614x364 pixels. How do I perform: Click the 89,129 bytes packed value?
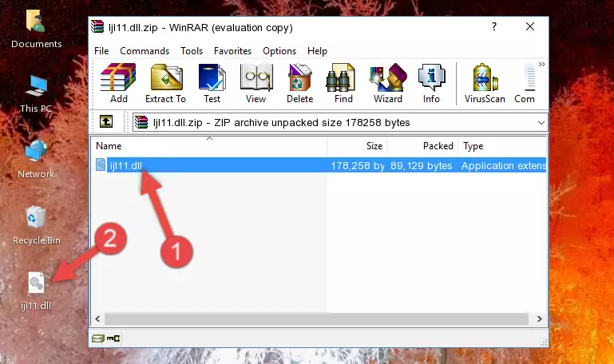(422, 165)
